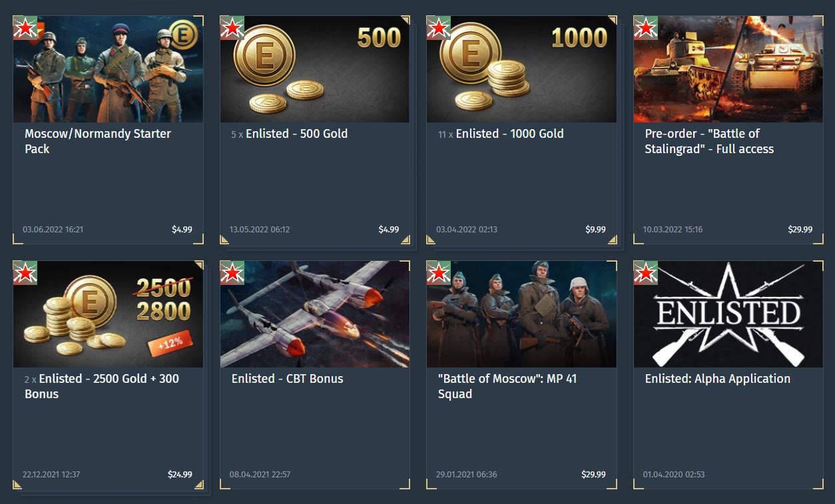
Task: Click the red star badge on the 1000 Gold card
Action: [x=439, y=28]
